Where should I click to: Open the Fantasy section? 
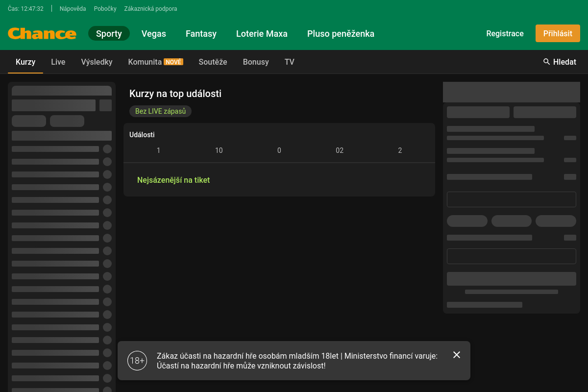click(201, 34)
